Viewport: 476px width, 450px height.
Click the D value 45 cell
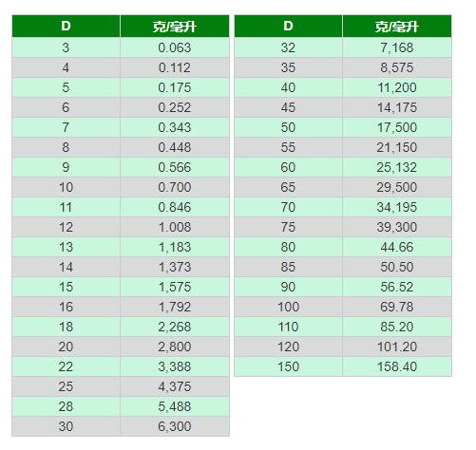(288, 107)
